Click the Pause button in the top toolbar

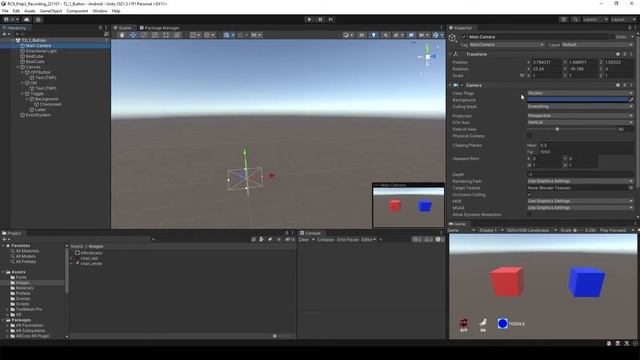(320, 19)
